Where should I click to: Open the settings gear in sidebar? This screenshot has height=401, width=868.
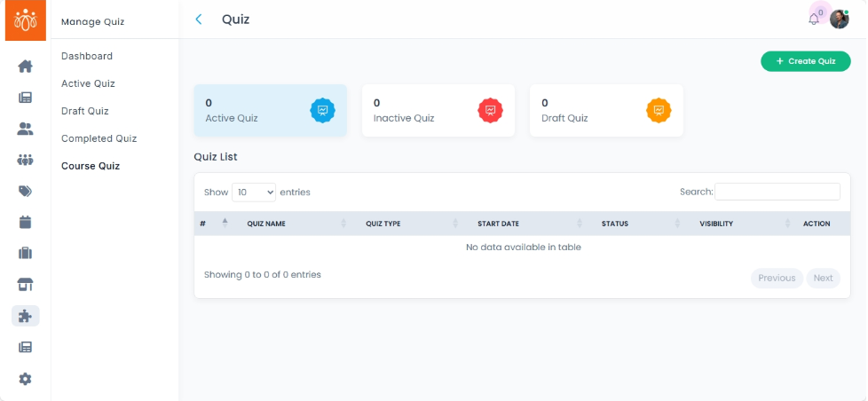(25, 379)
